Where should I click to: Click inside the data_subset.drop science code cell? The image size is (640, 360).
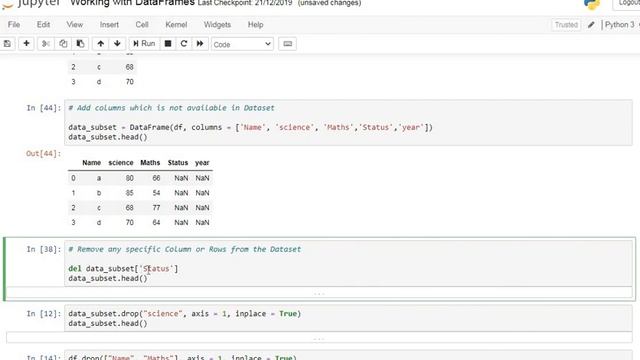pyautogui.click(x=348, y=318)
